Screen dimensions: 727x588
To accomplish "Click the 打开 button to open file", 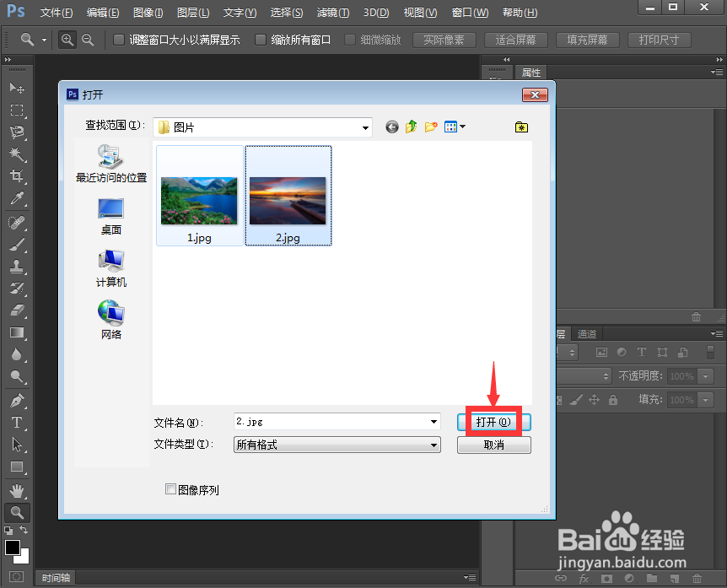I will click(x=493, y=422).
